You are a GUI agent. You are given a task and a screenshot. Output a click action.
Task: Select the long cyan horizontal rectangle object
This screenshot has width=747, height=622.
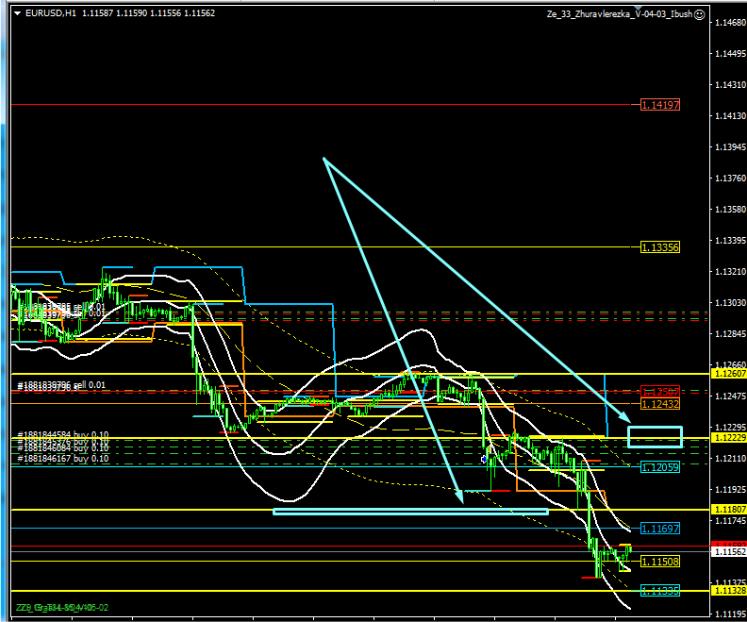click(x=410, y=511)
